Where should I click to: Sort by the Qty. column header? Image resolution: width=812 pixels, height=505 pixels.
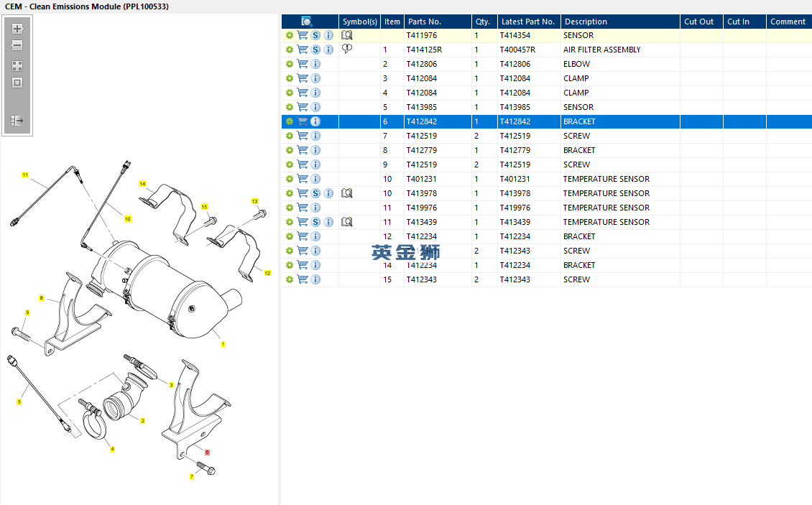(484, 22)
